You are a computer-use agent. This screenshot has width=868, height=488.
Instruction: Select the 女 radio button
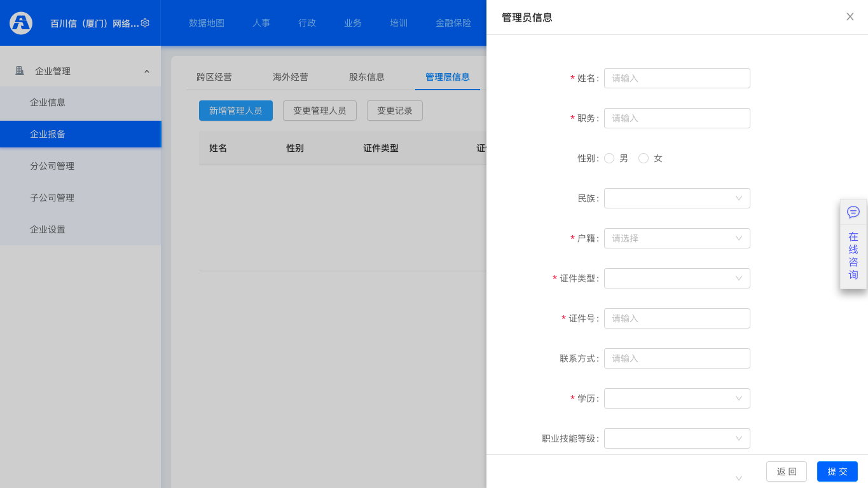644,158
